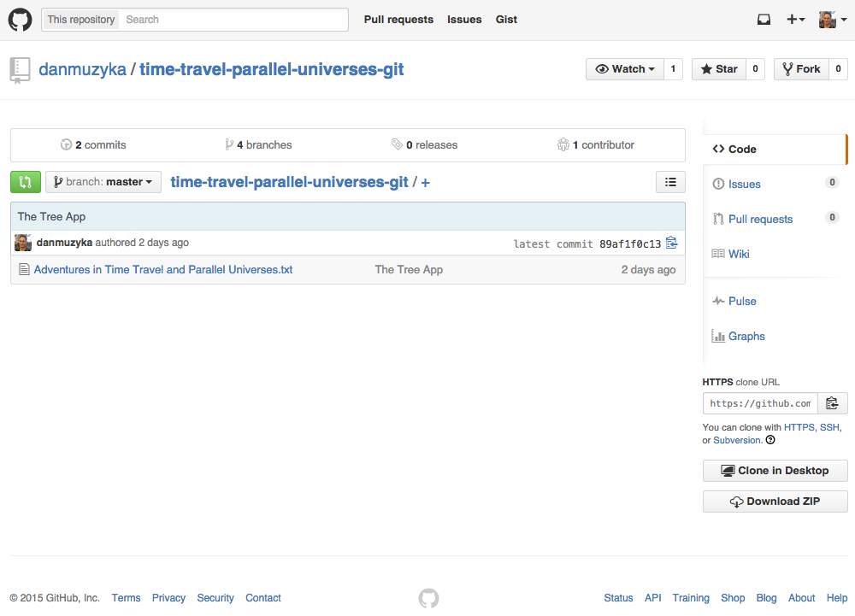
Task: Copy clone URL with clipboard button
Action: (x=832, y=403)
